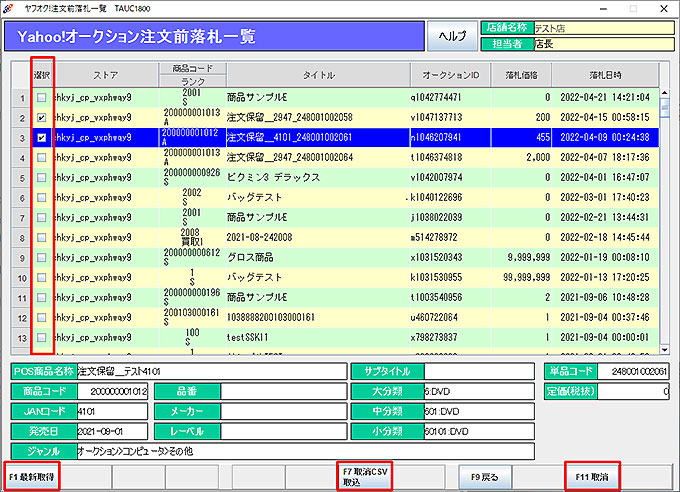Viewport: 680px width, 492px height.
Task: Click the タイトル column header
Action: (x=316, y=75)
